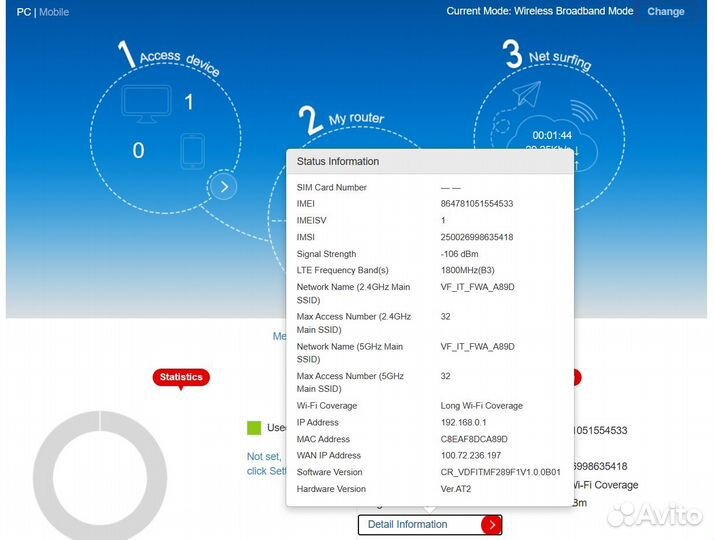Switch to the PC view
714x540 pixels.
[24, 12]
